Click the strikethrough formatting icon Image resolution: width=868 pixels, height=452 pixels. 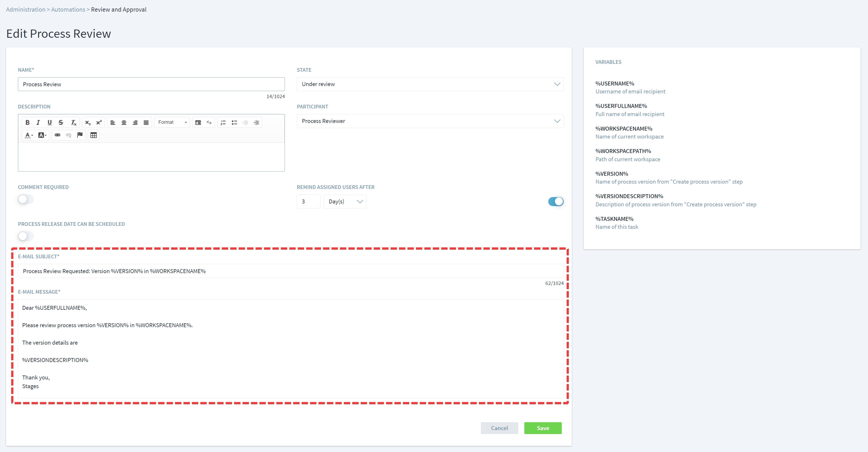pyautogui.click(x=61, y=122)
